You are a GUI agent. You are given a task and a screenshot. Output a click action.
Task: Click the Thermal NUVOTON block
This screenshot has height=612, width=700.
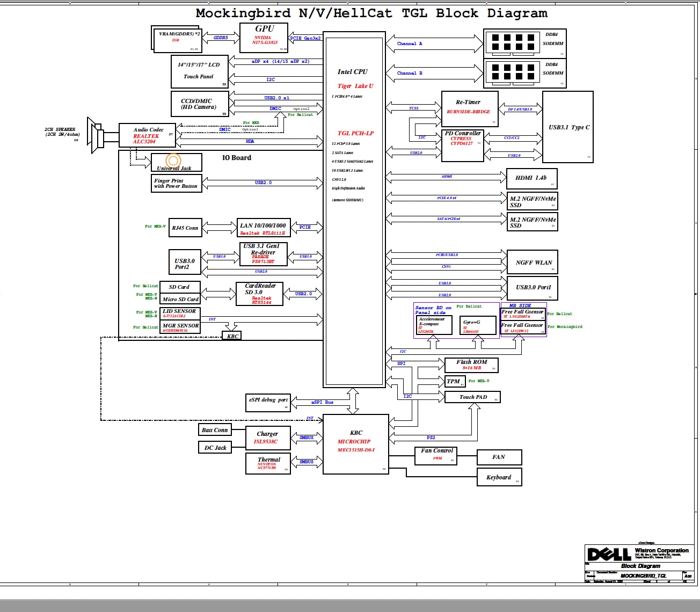click(268, 464)
